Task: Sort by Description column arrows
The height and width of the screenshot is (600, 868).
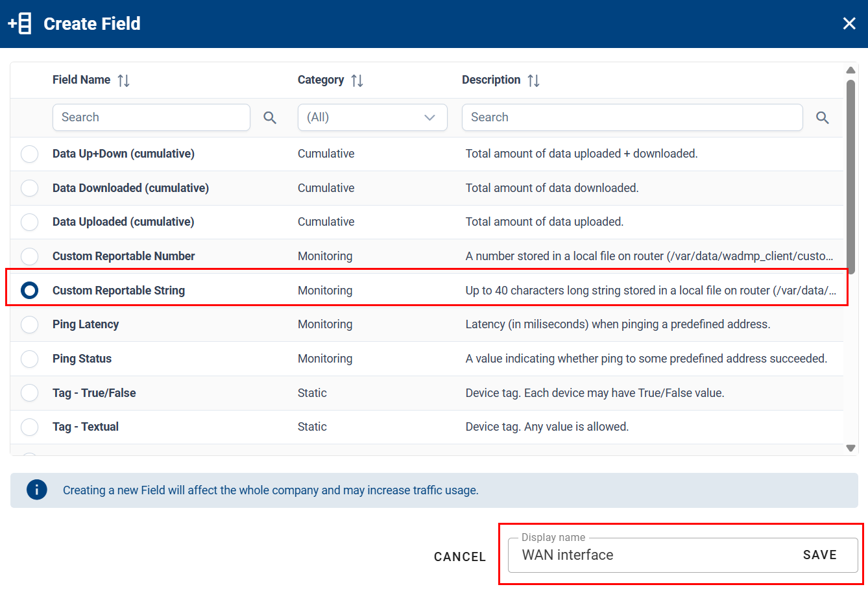Action: pos(533,80)
